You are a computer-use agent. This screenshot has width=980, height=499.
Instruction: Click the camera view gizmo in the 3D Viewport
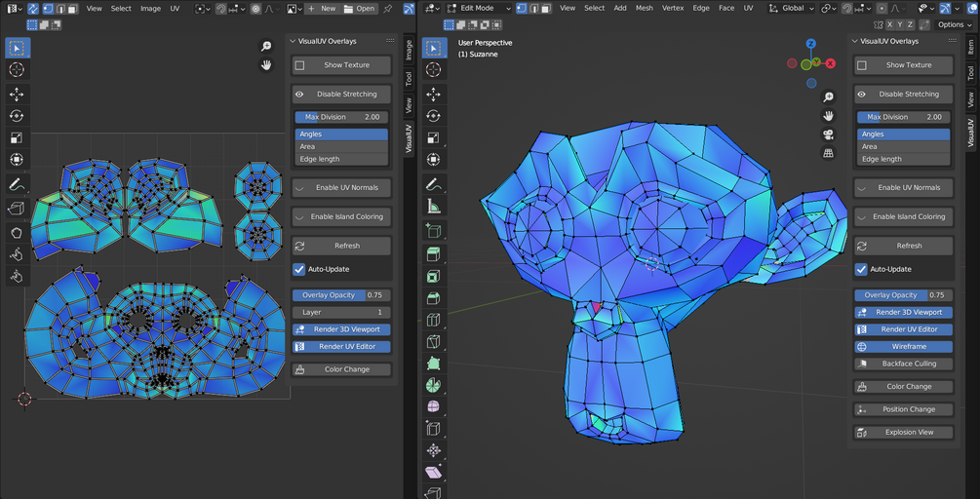828,134
